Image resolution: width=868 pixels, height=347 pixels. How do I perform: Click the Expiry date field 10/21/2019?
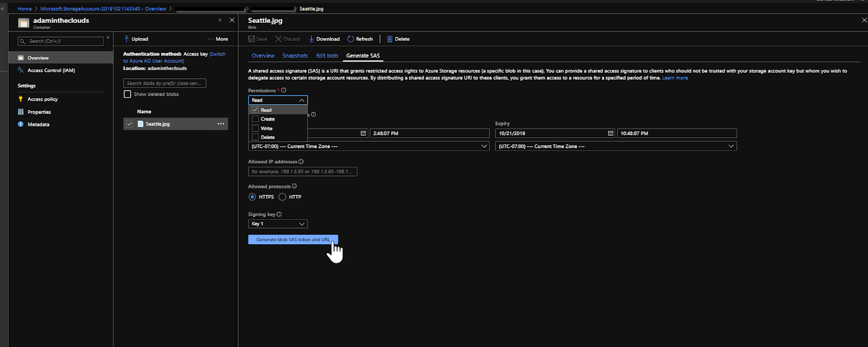tap(555, 133)
